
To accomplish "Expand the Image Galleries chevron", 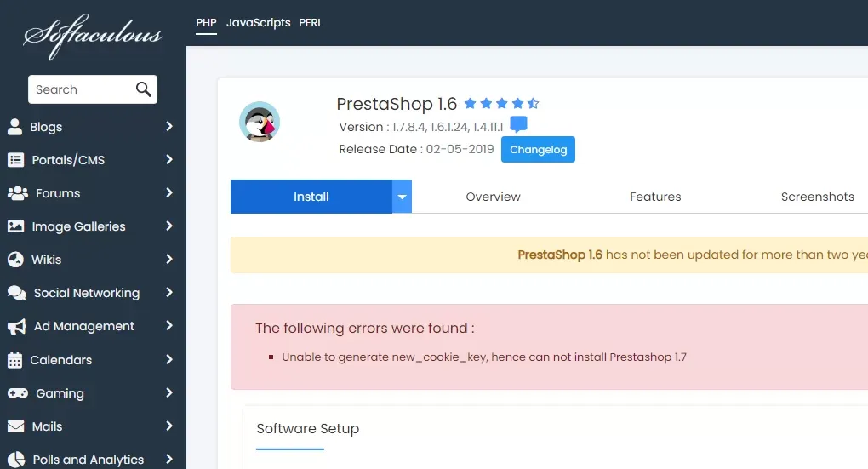I will [168, 226].
